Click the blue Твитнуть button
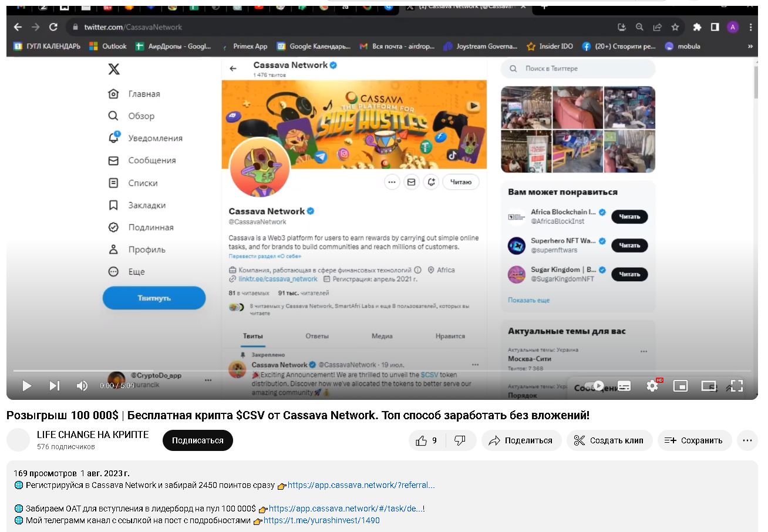 coord(154,298)
